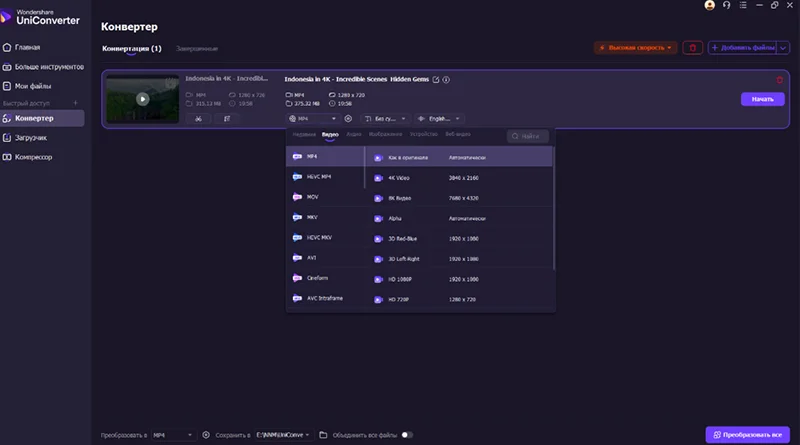The image size is (800, 445).
Task: Open the output settings gear beside the MP4 format
Action: tap(348, 118)
